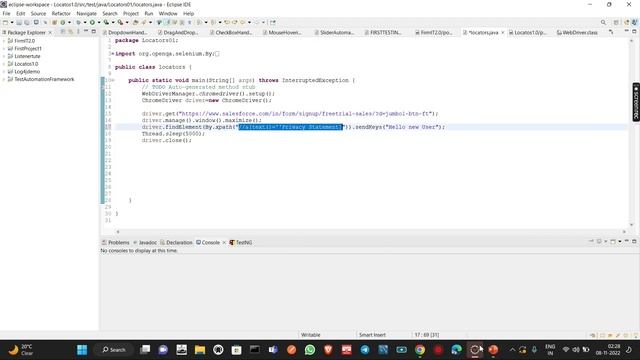Open the Project menu
The image size is (640, 360).
(131, 13)
